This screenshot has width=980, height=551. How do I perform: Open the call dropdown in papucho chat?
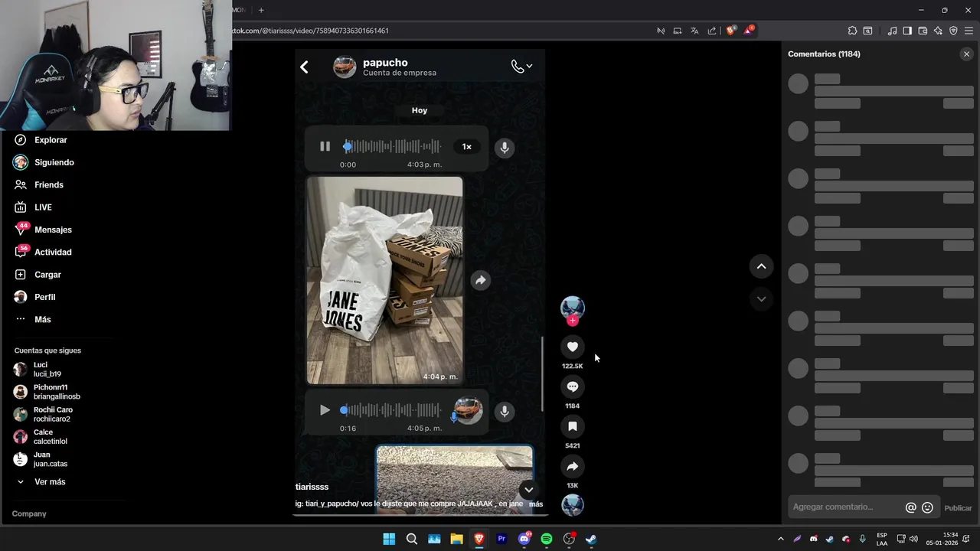[521, 67]
